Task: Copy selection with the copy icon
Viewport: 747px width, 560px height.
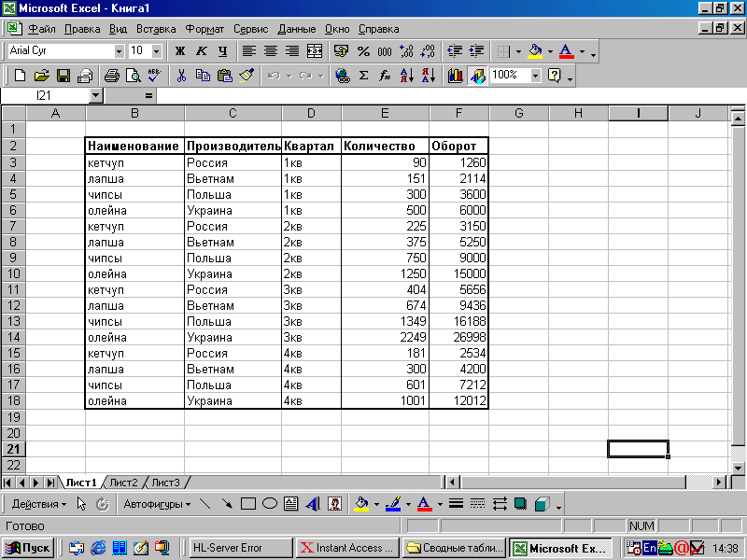Action: pyautogui.click(x=203, y=76)
